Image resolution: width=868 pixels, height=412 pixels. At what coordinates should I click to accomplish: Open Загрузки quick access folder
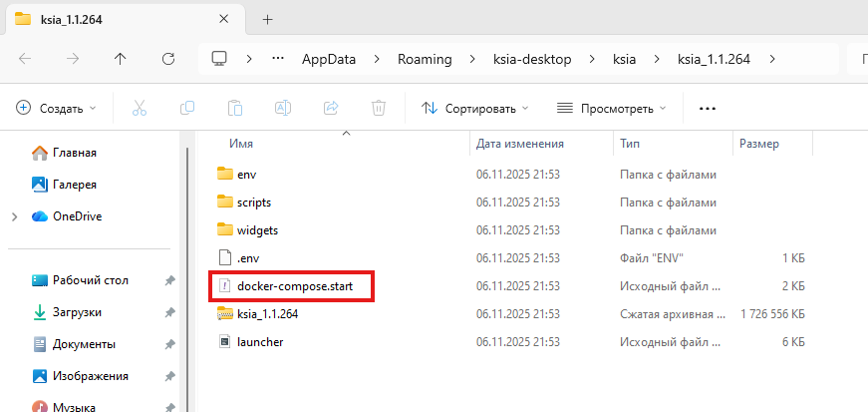(77, 313)
